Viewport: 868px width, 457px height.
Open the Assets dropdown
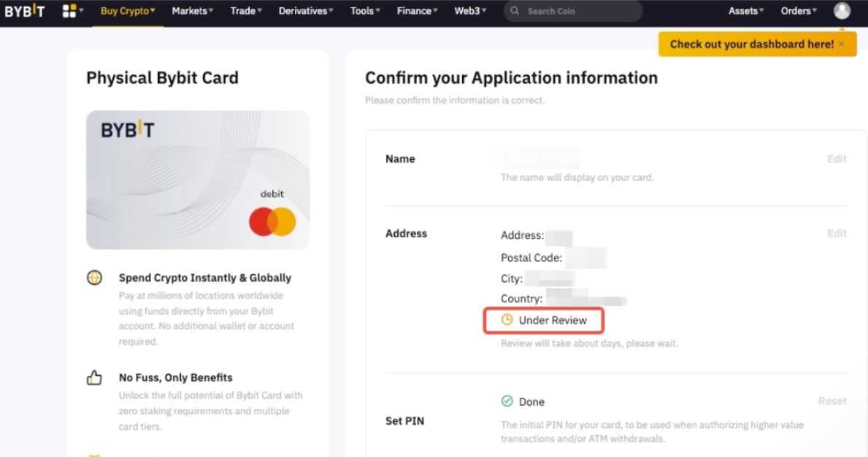point(745,10)
